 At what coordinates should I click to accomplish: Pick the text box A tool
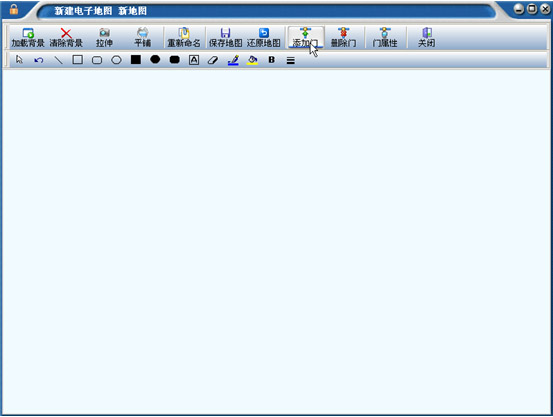[x=194, y=60]
